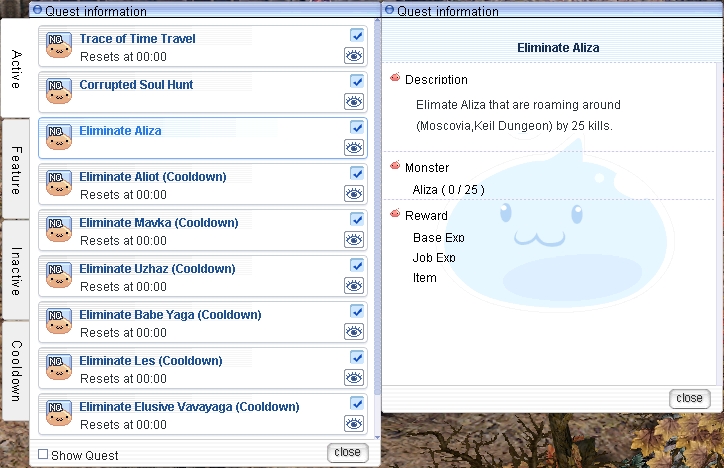Screen dimensions: 724x468
Task: Toggle eye icon for Corrupted Soul Hunt
Action: point(353,101)
